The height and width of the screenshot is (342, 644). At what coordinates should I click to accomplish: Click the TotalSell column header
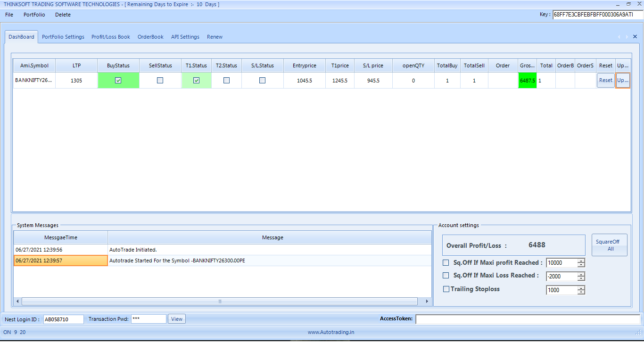click(474, 65)
